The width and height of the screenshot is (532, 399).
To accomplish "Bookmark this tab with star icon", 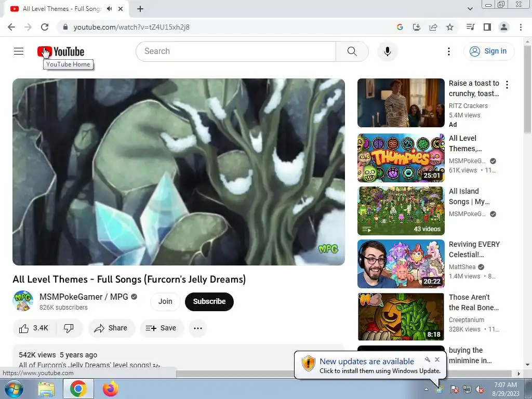I will (449, 27).
